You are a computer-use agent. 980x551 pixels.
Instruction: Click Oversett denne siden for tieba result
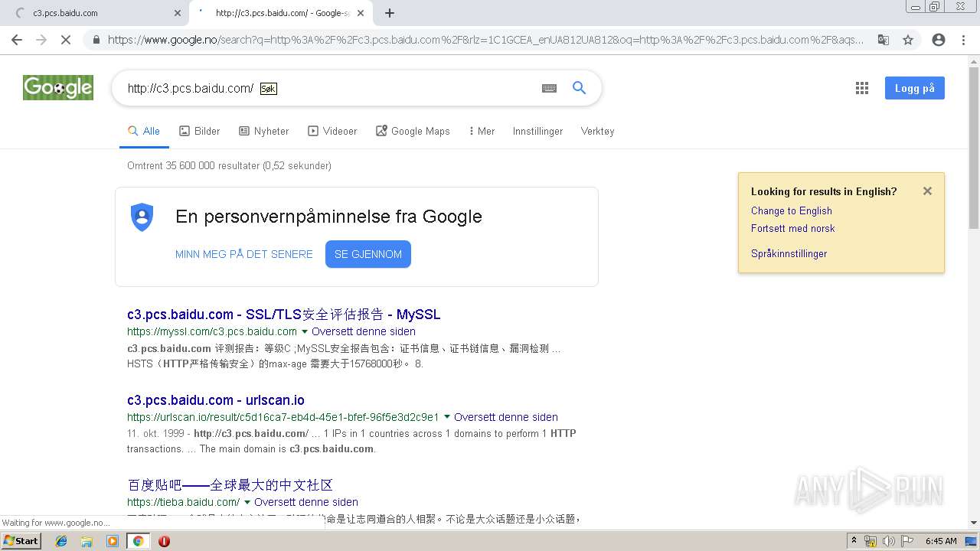(306, 502)
